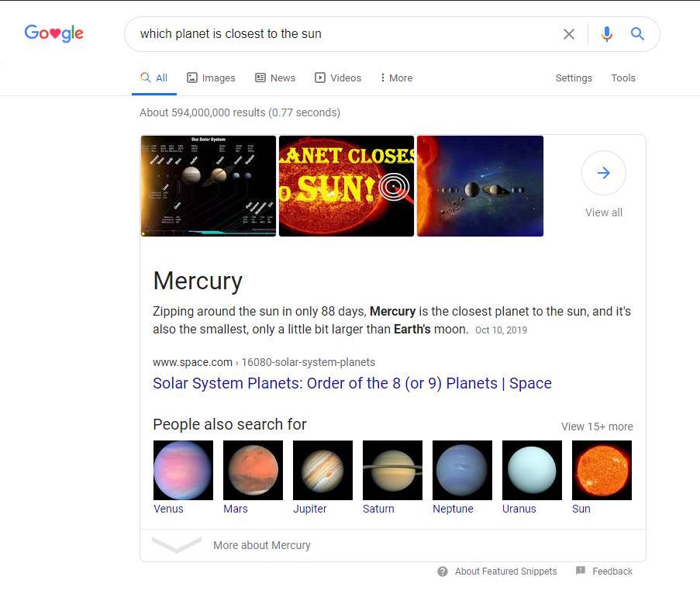Open the Tools menu
Viewport: 700px width, 594px height.
622,78
